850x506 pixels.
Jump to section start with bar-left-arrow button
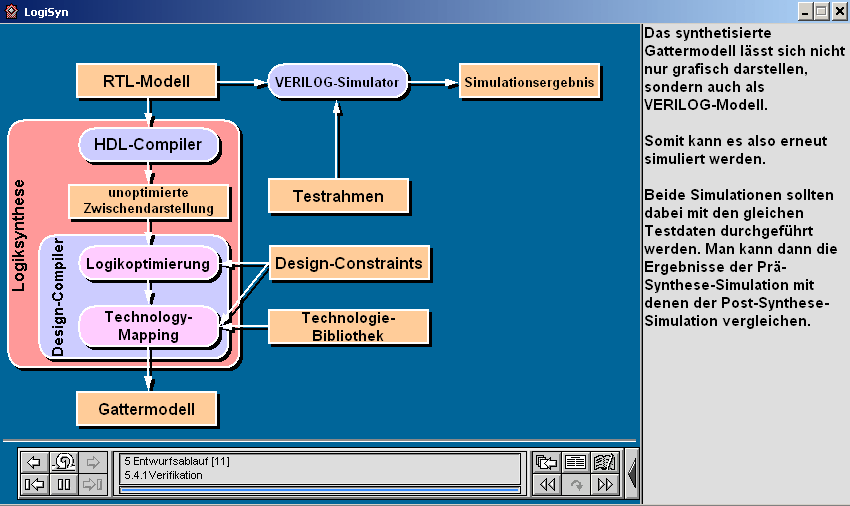[34, 484]
